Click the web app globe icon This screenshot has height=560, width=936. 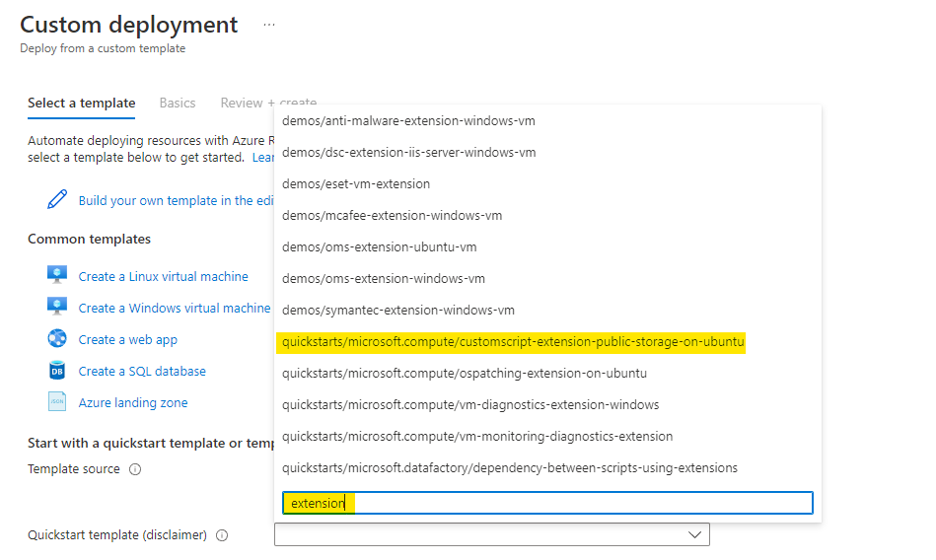57,339
